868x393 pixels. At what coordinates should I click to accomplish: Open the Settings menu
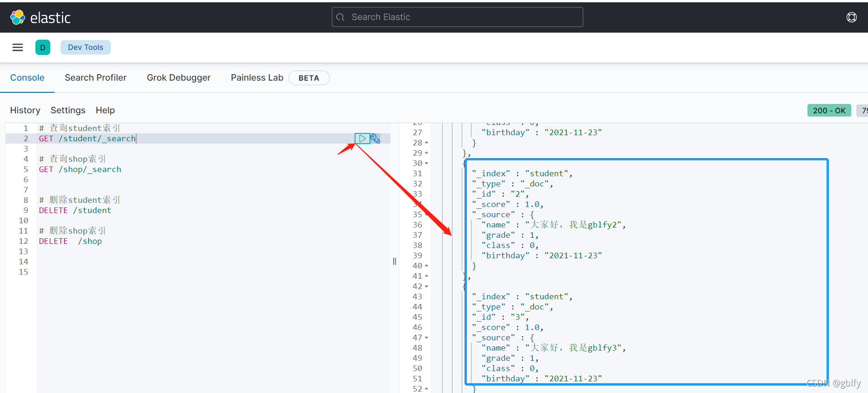click(68, 110)
